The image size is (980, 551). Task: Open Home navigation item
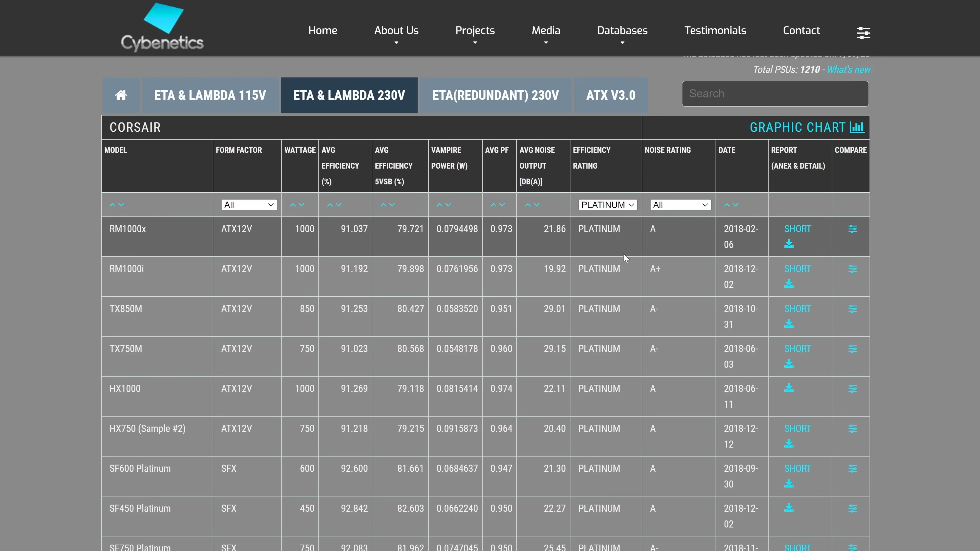323,30
